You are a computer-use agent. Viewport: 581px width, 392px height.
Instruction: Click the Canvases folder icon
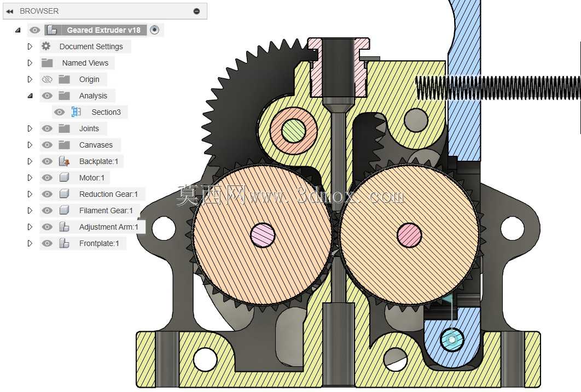click(64, 145)
